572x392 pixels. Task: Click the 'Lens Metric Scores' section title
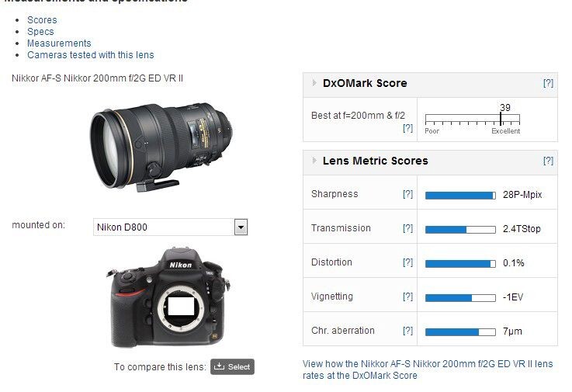(x=376, y=161)
